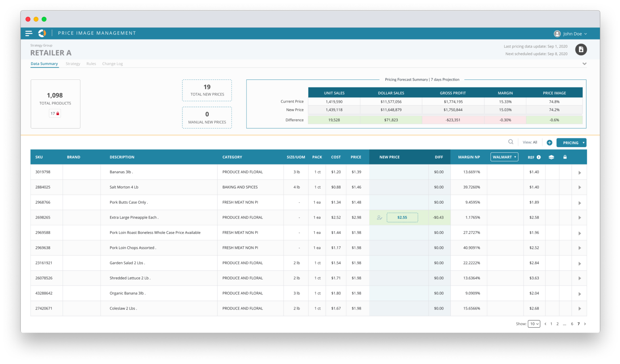The width and height of the screenshot is (620, 364).
Task: Change the Show 10 rows per page dropdown
Action: point(534,324)
